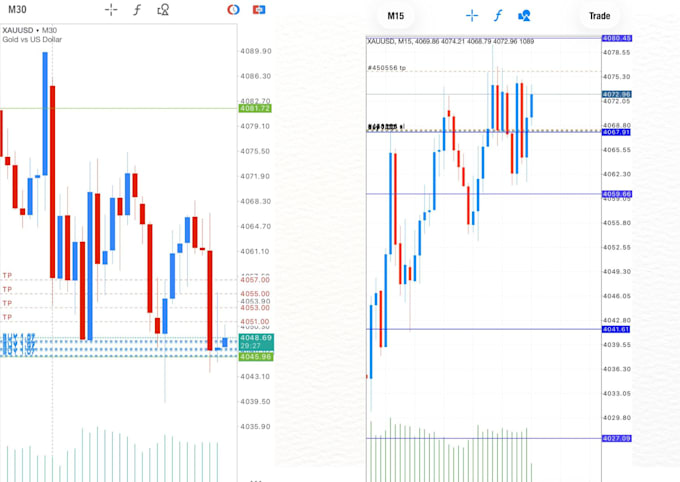The height and width of the screenshot is (482, 680).
Task: Open the M30 timeframe selector
Action: point(17,10)
